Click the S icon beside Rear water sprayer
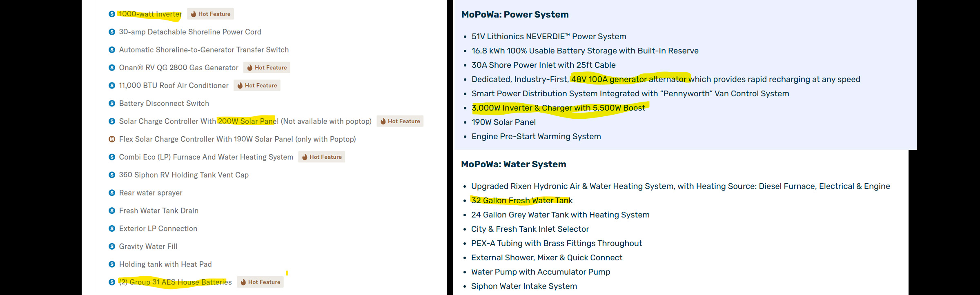This screenshot has height=295, width=980. coord(112,193)
